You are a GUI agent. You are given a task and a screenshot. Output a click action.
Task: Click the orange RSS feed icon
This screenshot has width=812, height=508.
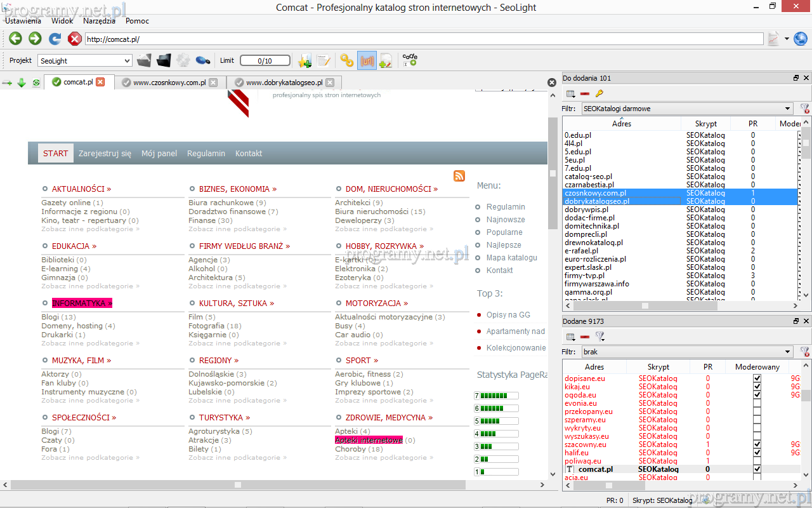point(459,176)
